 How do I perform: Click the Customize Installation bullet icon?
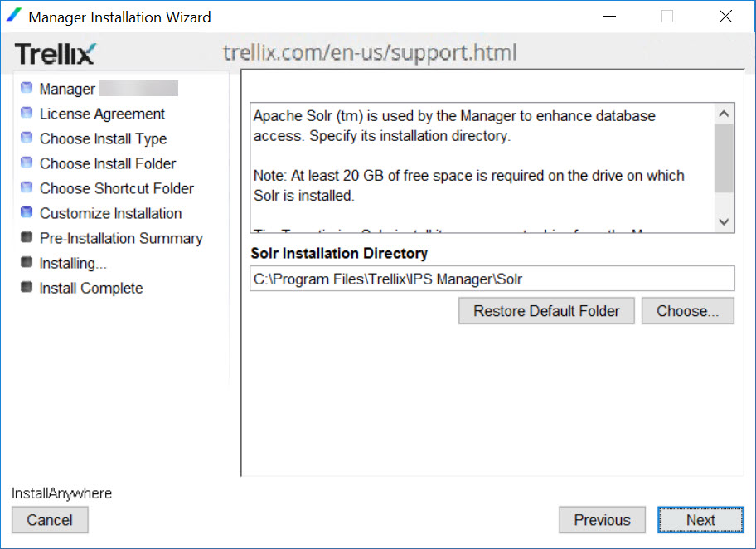click(x=27, y=212)
